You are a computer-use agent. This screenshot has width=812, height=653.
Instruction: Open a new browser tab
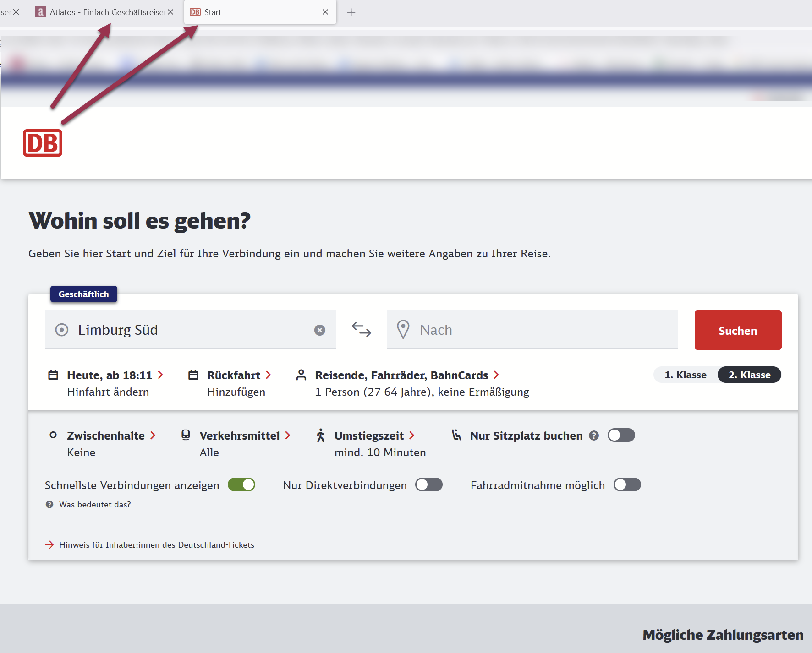(x=351, y=12)
